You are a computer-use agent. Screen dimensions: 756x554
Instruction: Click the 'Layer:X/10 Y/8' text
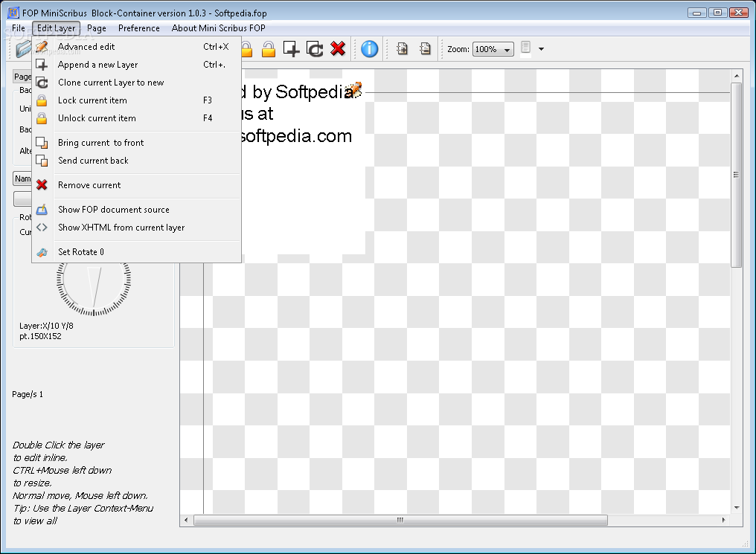pyautogui.click(x=46, y=326)
